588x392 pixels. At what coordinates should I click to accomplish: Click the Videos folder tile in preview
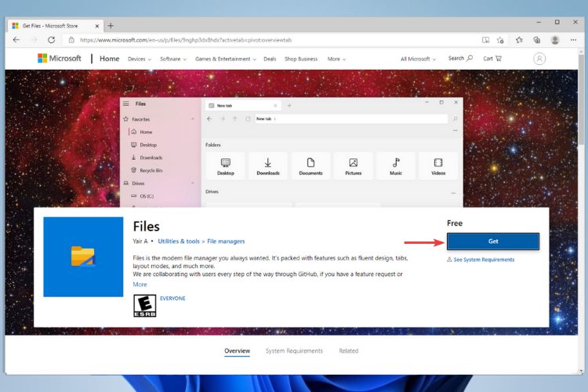438,166
